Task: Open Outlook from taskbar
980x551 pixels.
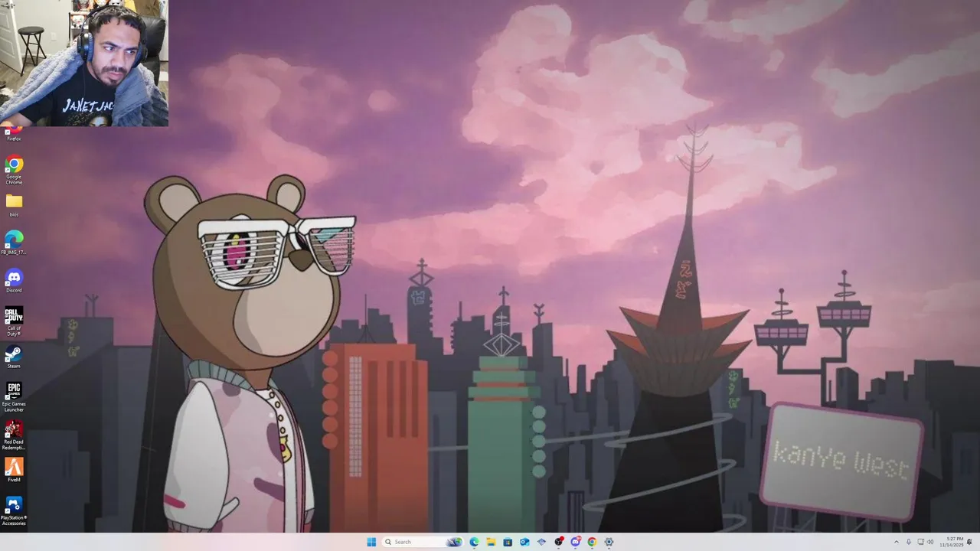Action: [524, 542]
